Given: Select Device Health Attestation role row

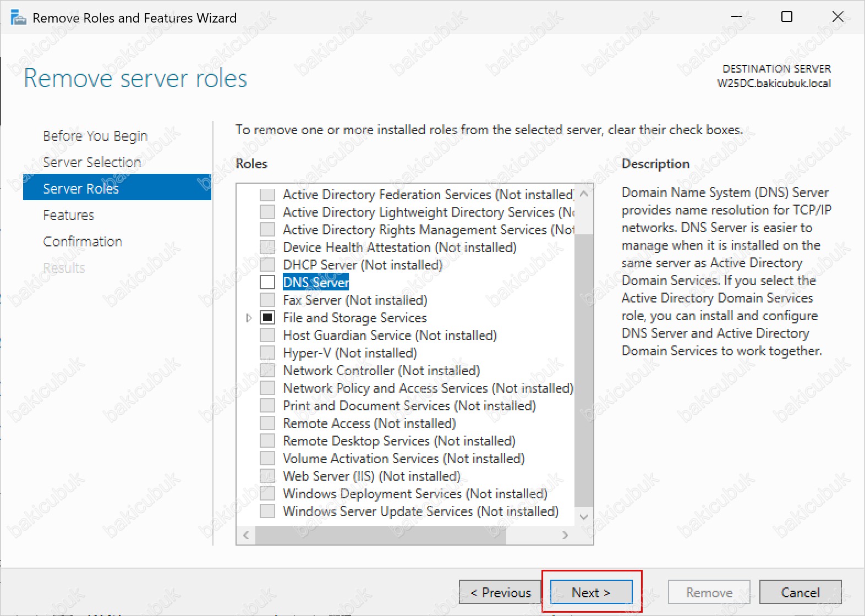Looking at the screenshot, I should click(x=399, y=247).
